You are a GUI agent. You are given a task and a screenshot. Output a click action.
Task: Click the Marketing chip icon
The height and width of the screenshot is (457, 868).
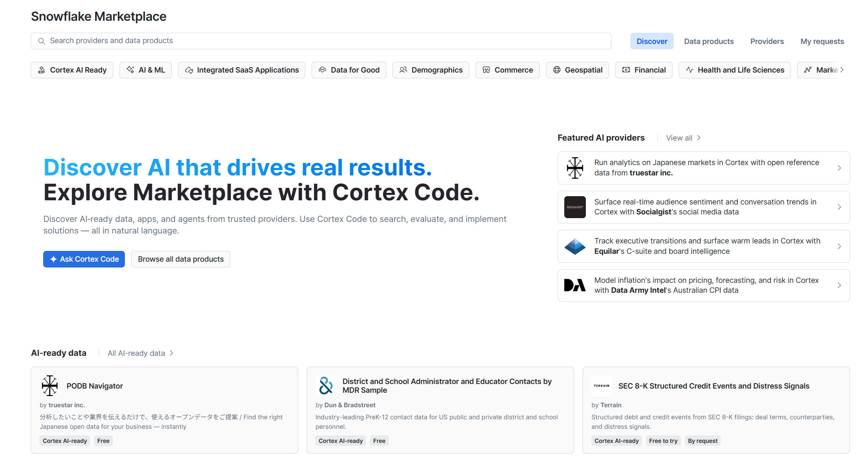[808, 70]
